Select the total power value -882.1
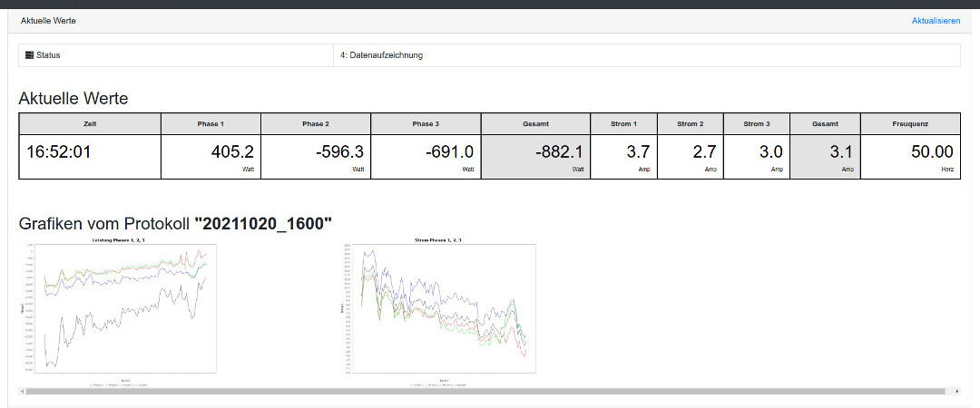This screenshot has width=980, height=408. (558, 152)
